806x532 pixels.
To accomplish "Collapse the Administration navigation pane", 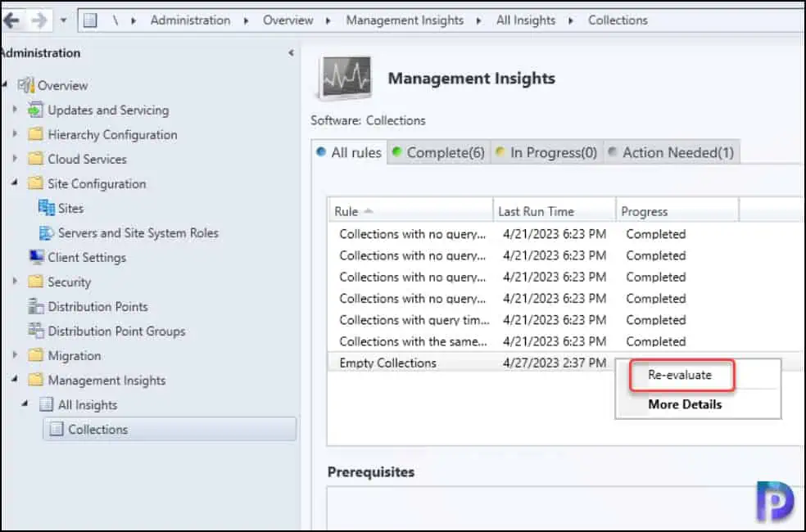I will [x=292, y=53].
